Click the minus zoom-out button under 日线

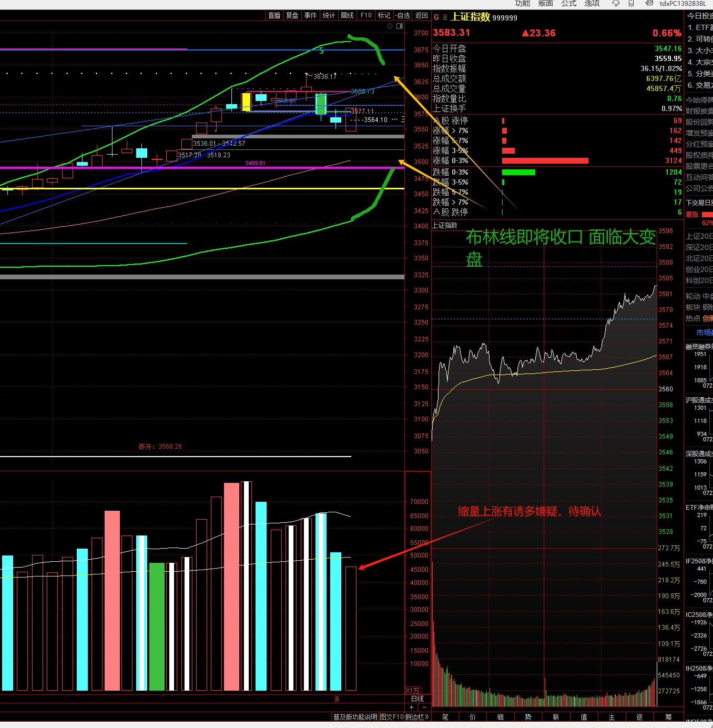pyautogui.click(x=424, y=707)
